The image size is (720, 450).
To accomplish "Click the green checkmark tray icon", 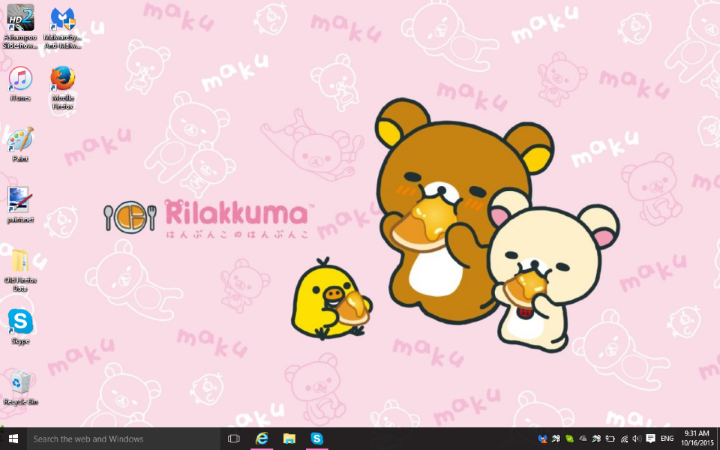I will point(570,439).
